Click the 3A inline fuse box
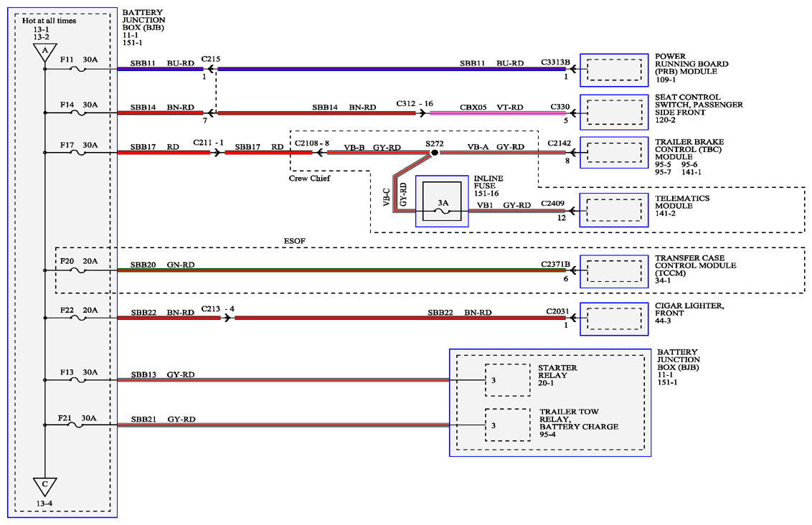 pos(442,202)
